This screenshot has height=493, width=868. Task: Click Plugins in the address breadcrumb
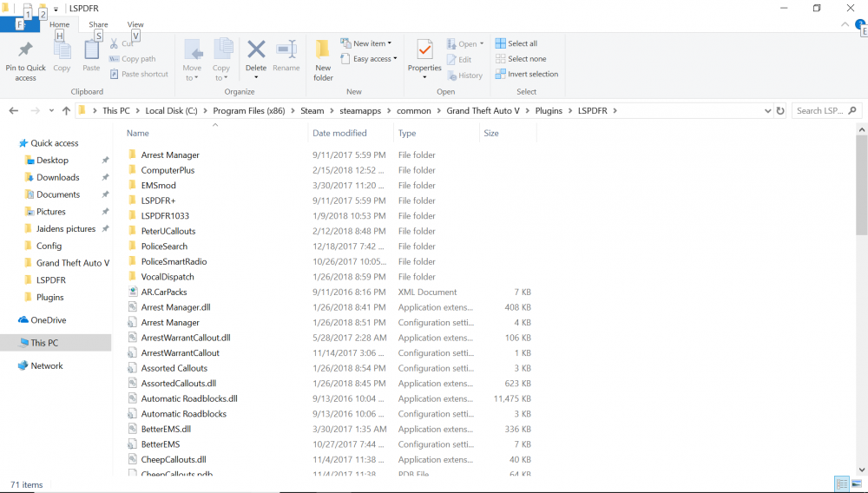tap(549, 110)
